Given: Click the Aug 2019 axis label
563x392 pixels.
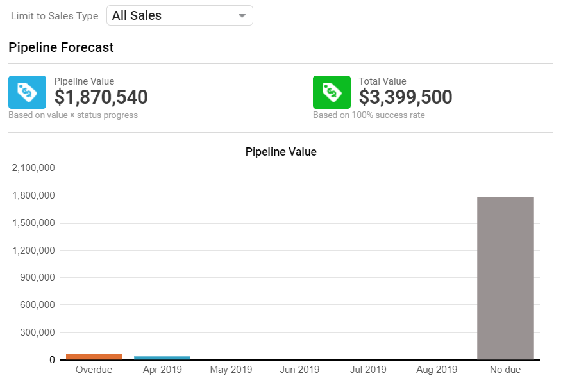Looking at the screenshot, I should (437, 370).
